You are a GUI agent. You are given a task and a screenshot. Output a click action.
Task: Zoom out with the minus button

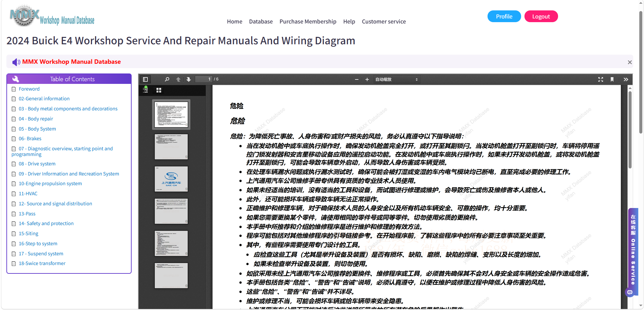pos(357,80)
